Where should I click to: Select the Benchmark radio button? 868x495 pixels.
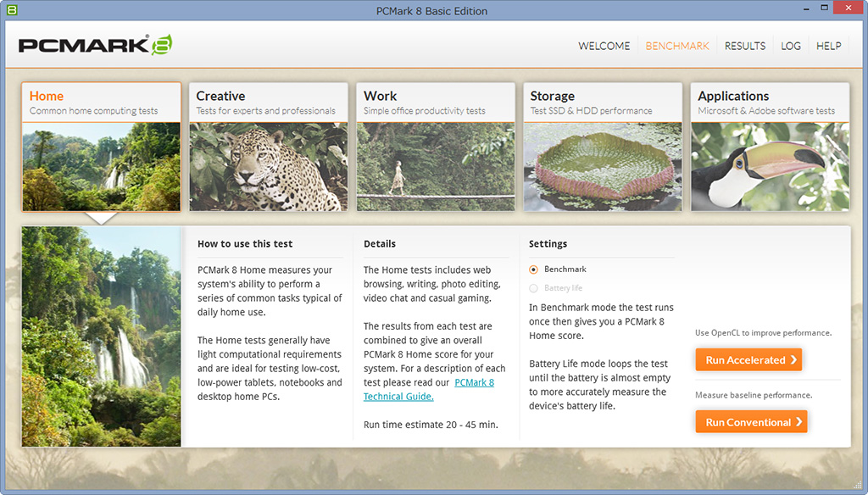(534, 270)
